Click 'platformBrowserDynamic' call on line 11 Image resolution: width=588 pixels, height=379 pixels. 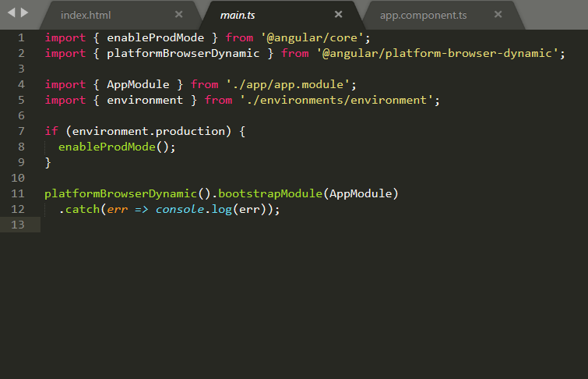pyautogui.click(x=121, y=193)
